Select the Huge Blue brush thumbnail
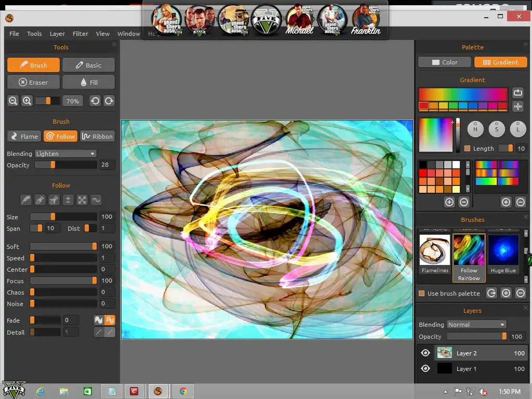The height and width of the screenshot is (399, 532). click(503, 254)
